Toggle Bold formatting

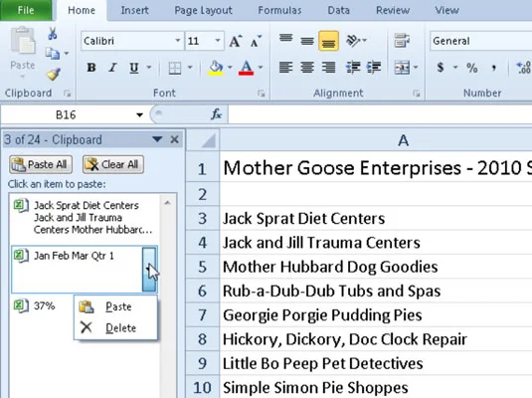pos(91,68)
